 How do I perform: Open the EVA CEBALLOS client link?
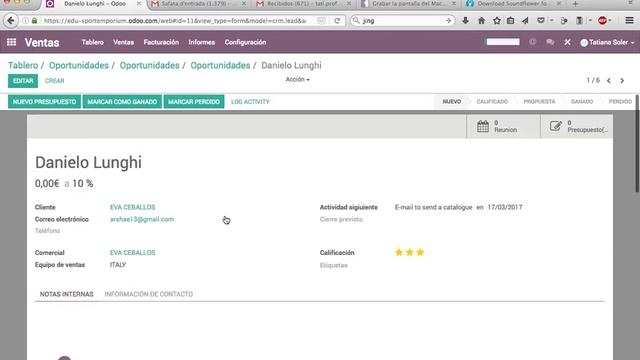[132, 207]
